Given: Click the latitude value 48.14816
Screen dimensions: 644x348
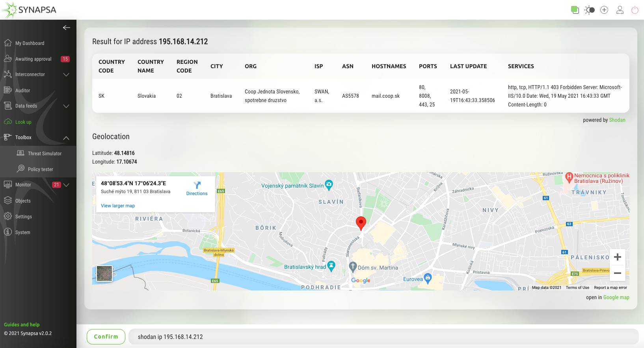Looking at the screenshot, I should click(125, 153).
